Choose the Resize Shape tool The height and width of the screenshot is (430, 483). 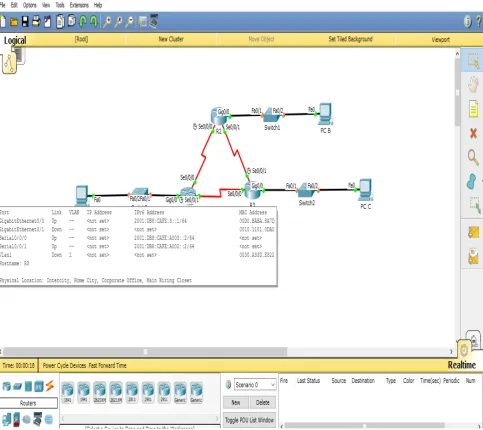[474, 205]
